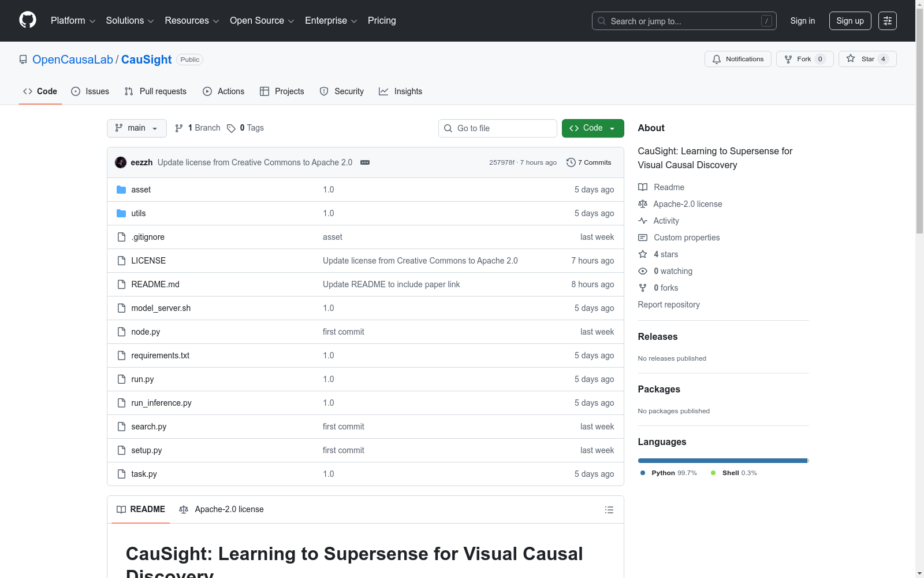Switch to the Insights tab
This screenshot has width=924, height=578.
(x=401, y=91)
